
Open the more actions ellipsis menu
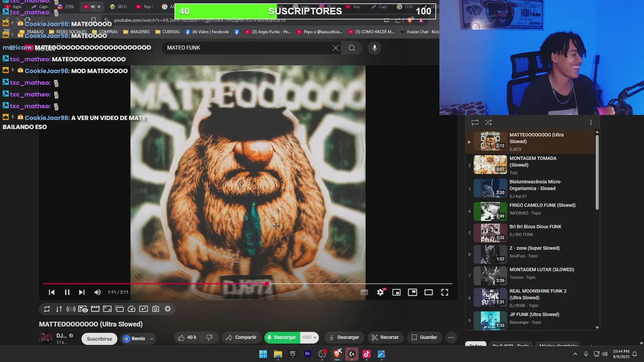[451, 337]
